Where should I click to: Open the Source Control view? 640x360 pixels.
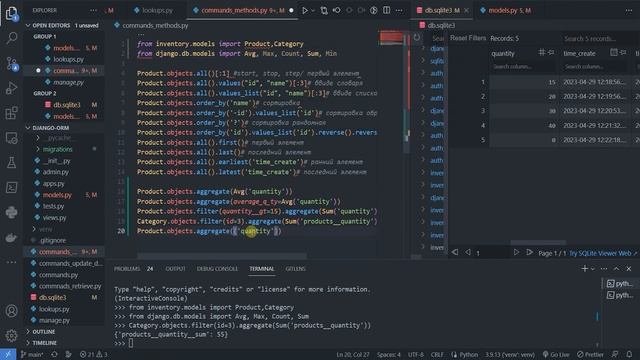11,63
